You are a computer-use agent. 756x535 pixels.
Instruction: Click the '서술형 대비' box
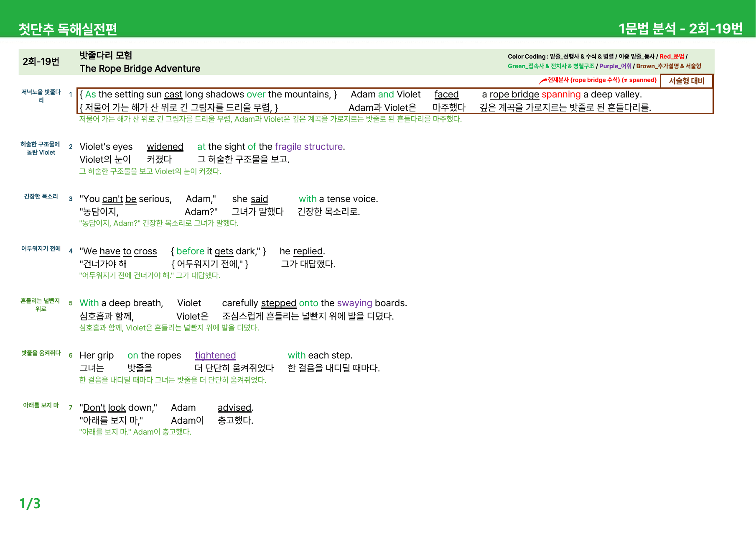click(x=686, y=81)
